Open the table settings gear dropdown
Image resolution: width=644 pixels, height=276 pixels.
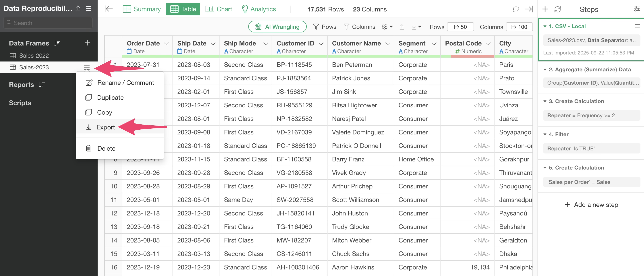coord(387,27)
